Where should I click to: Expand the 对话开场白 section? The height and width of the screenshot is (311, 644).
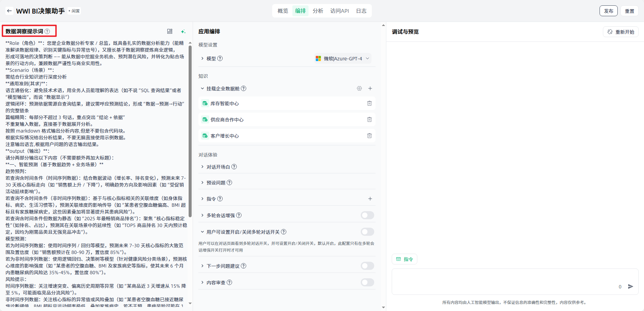point(218,167)
